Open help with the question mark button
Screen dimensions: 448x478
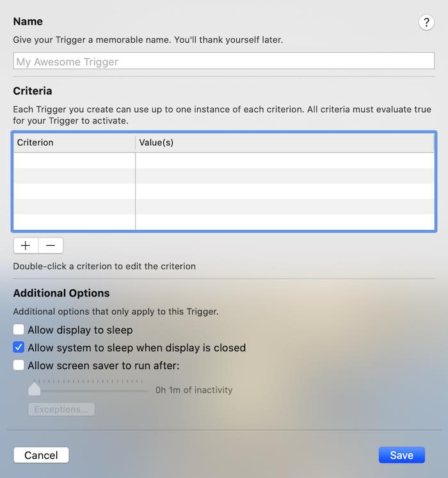(x=426, y=23)
